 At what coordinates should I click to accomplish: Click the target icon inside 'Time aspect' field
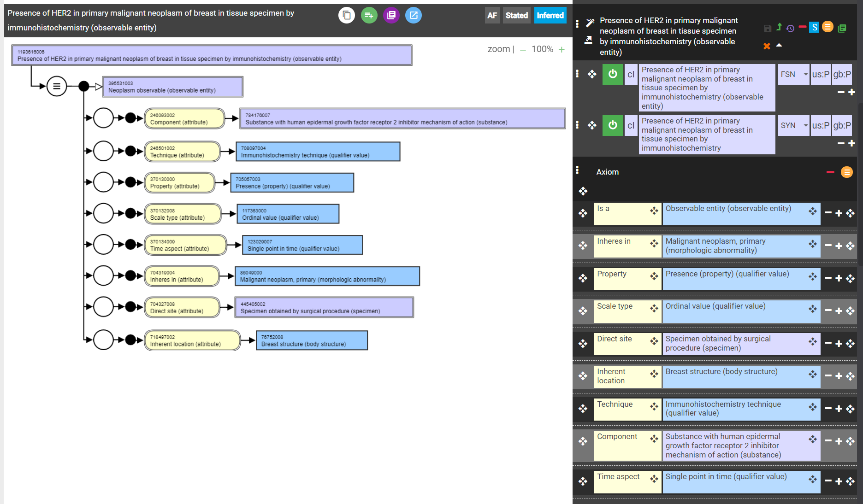click(654, 479)
